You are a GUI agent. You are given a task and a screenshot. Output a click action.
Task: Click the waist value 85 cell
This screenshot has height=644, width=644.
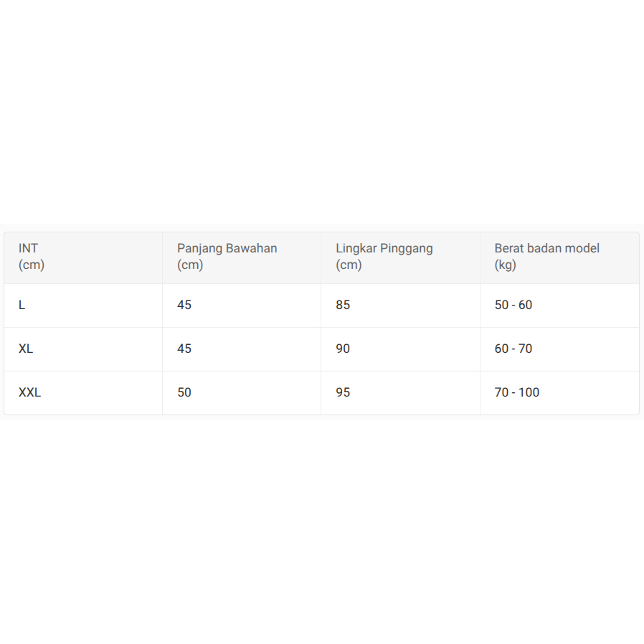[343, 305]
